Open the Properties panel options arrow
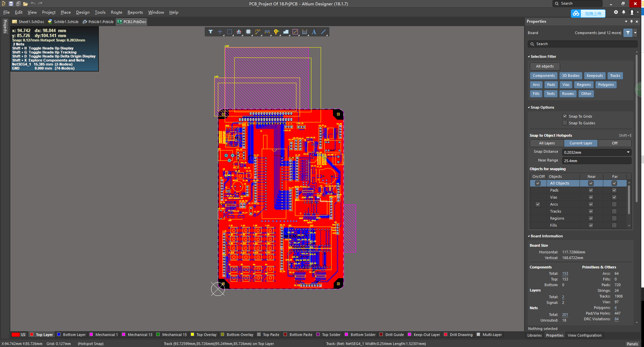The width and height of the screenshot is (644, 347). [x=626, y=21]
